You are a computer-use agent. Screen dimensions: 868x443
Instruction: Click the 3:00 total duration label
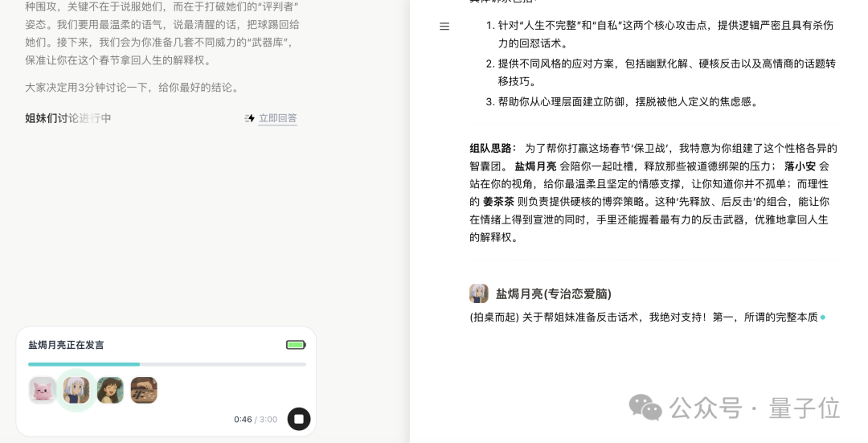point(268,419)
